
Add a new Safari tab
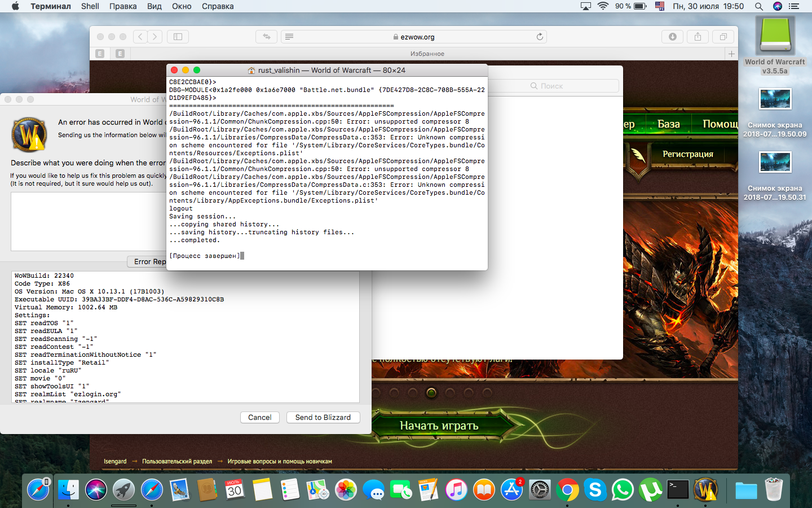click(731, 54)
